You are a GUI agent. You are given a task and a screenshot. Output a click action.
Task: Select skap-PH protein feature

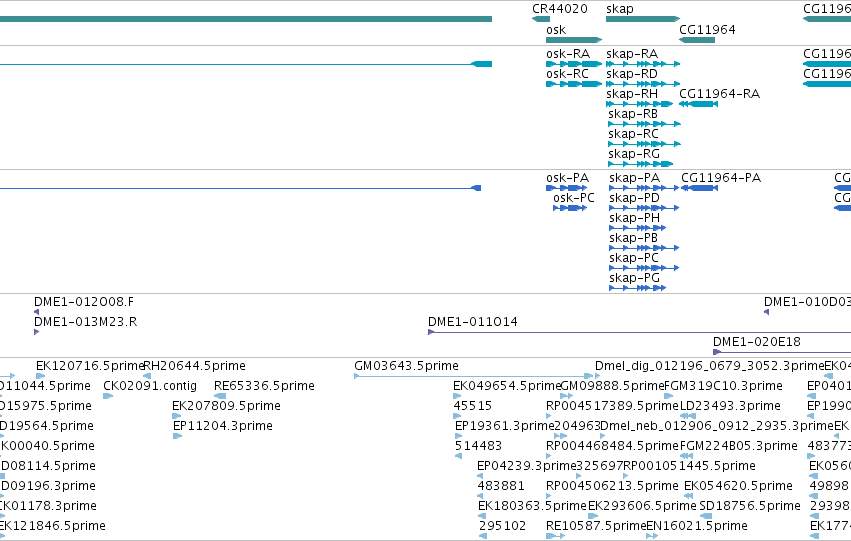[x=637, y=228]
